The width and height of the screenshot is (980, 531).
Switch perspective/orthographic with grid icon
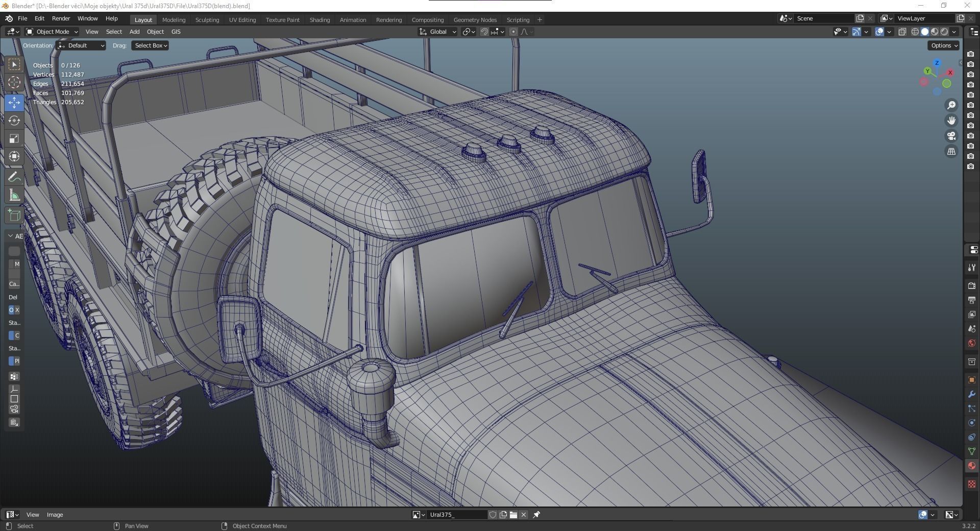(951, 151)
